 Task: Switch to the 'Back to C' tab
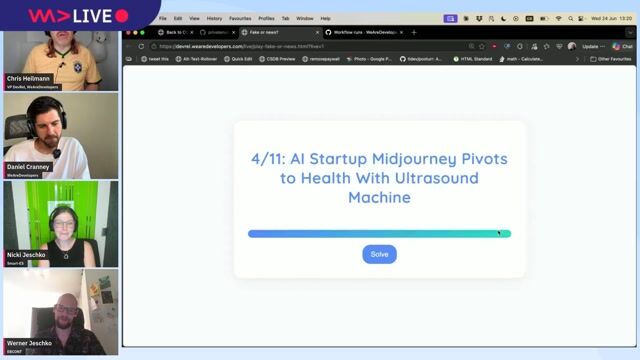point(176,32)
